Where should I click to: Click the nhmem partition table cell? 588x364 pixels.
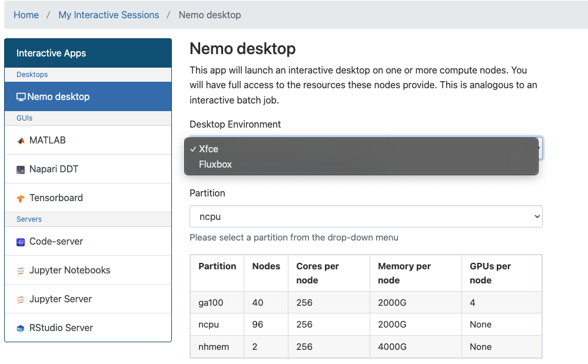point(214,346)
